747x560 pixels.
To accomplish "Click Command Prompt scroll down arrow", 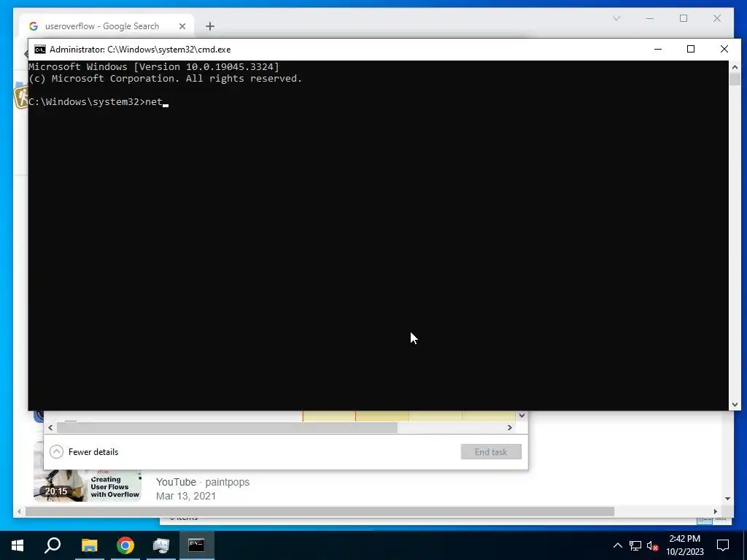I will tap(735, 405).
